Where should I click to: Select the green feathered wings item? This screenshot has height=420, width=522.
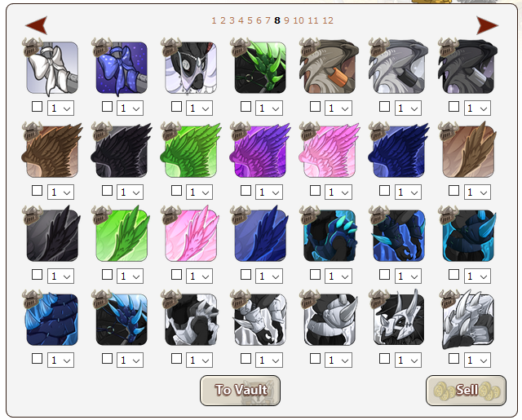[191, 152]
